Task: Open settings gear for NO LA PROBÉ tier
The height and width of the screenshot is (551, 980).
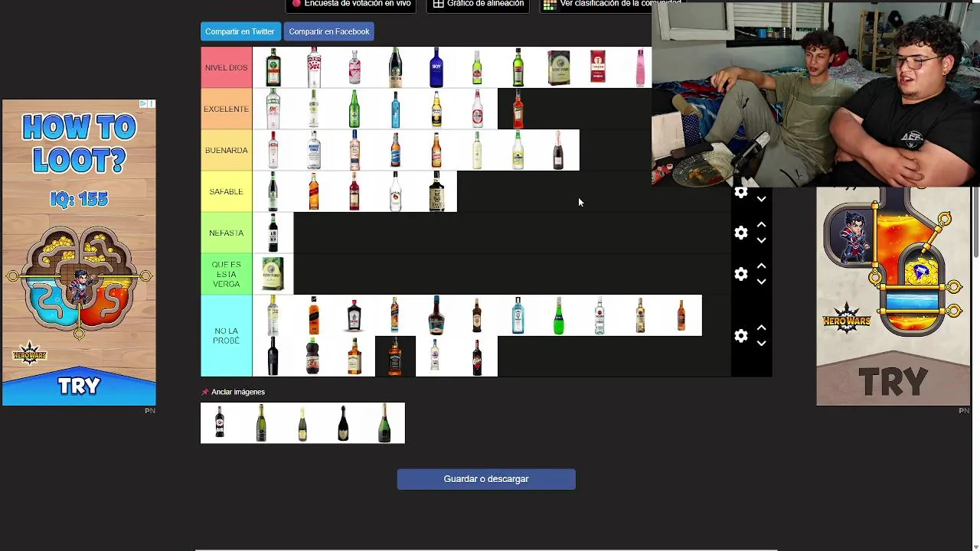Action: click(740, 336)
